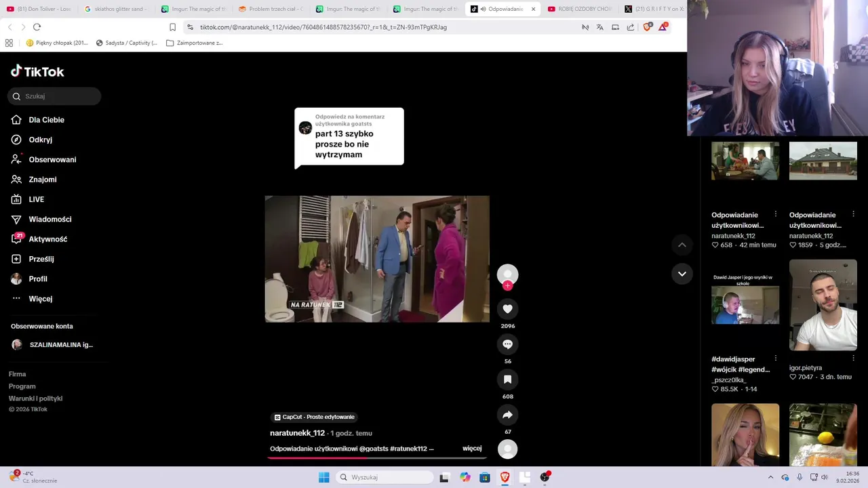Save video with bookmark icon

pos(507,380)
